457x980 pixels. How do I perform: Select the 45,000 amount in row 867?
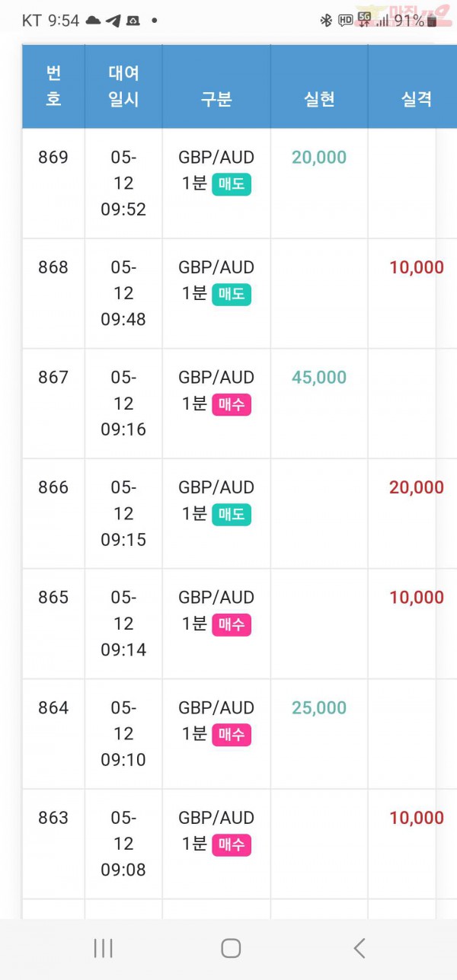[319, 378]
